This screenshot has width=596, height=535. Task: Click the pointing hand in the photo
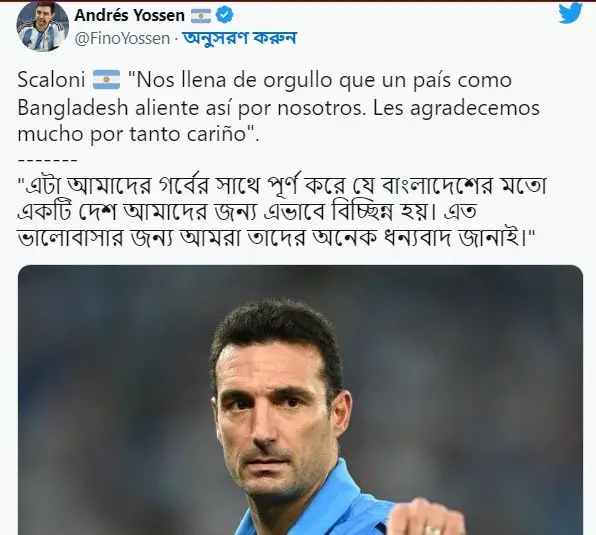(x=428, y=518)
